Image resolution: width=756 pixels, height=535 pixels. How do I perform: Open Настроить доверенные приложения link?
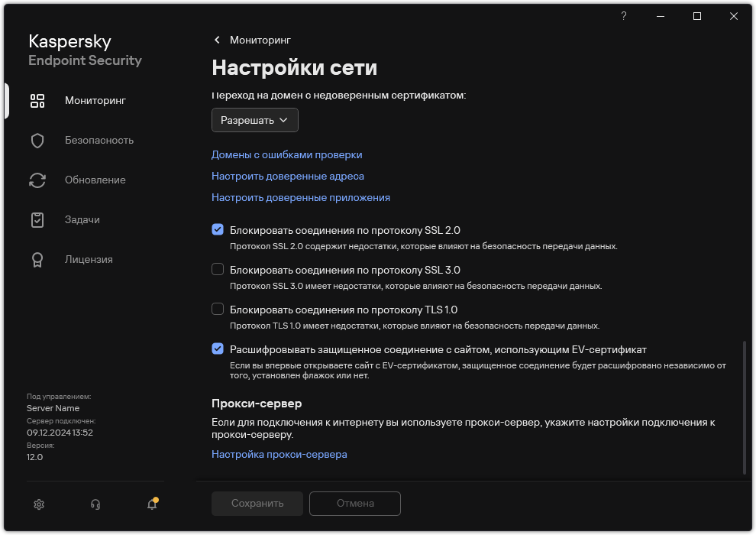click(x=300, y=197)
